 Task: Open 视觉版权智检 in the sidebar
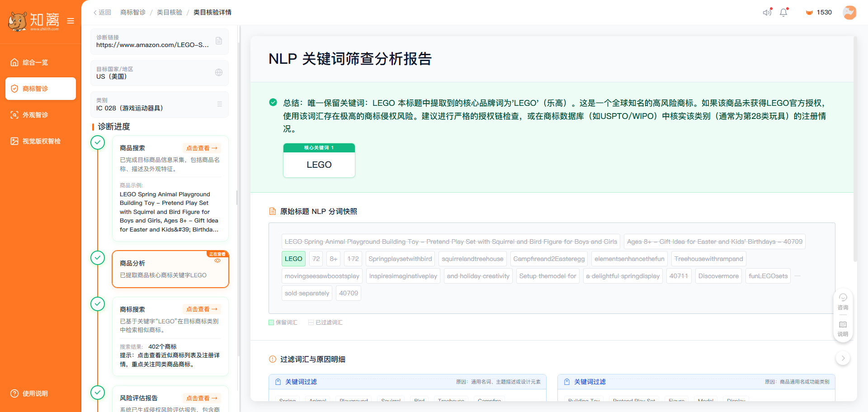point(41,141)
